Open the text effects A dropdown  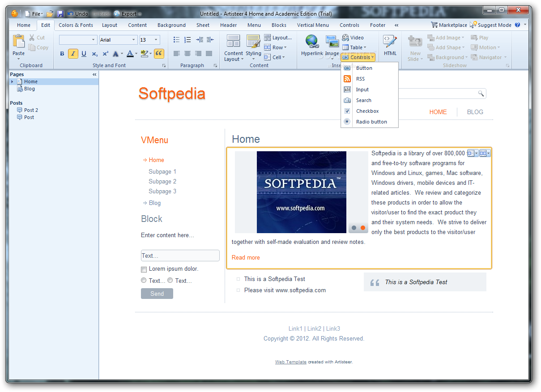[117, 54]
